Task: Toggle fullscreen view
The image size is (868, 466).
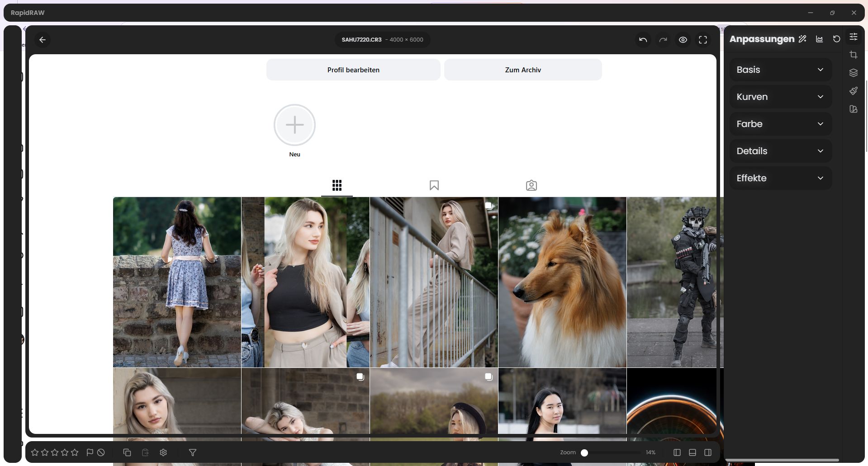Action: (x=702, y=40)
